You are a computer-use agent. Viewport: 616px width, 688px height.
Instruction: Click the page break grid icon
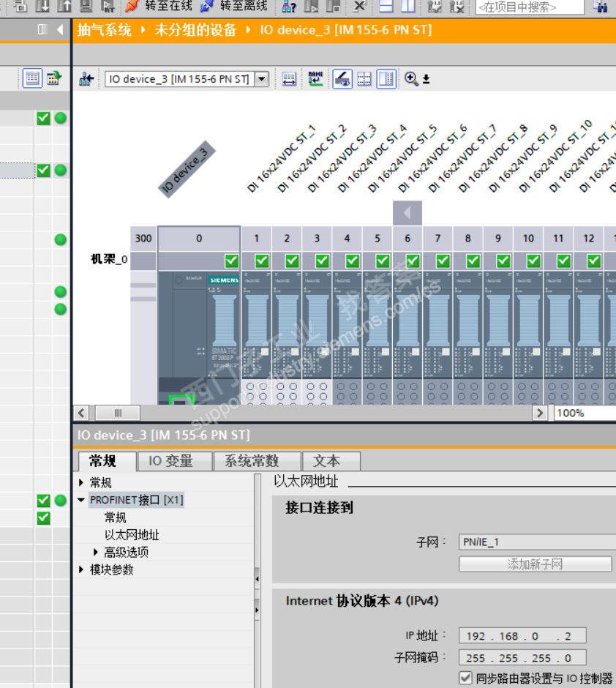click(364, 79)
